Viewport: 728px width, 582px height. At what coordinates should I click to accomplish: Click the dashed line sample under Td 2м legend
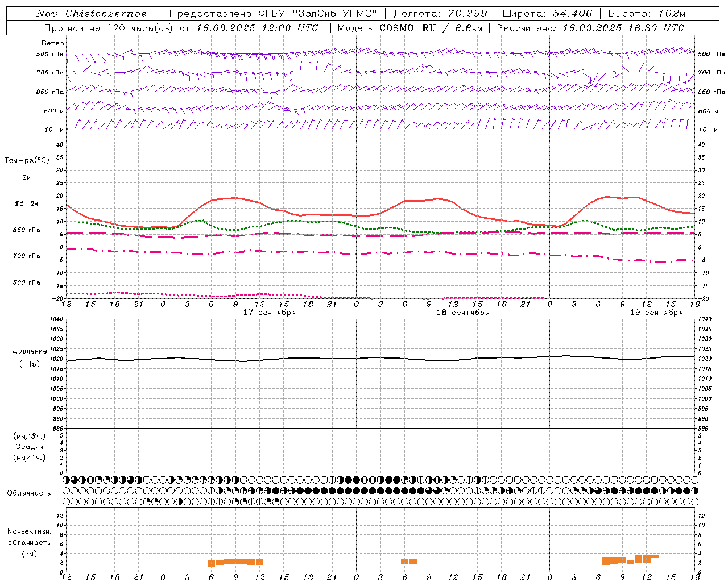(x=25, y=210)
